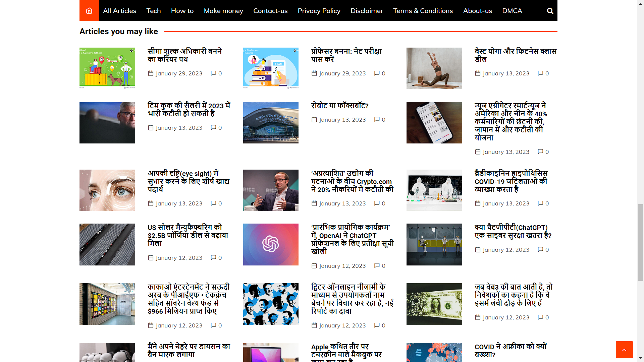Image resolution: width=644 pixels, height=362 pixels.
Task: Click calendar icon beside yoga article date
Action: pyautogui.click(x=478, y=73)
